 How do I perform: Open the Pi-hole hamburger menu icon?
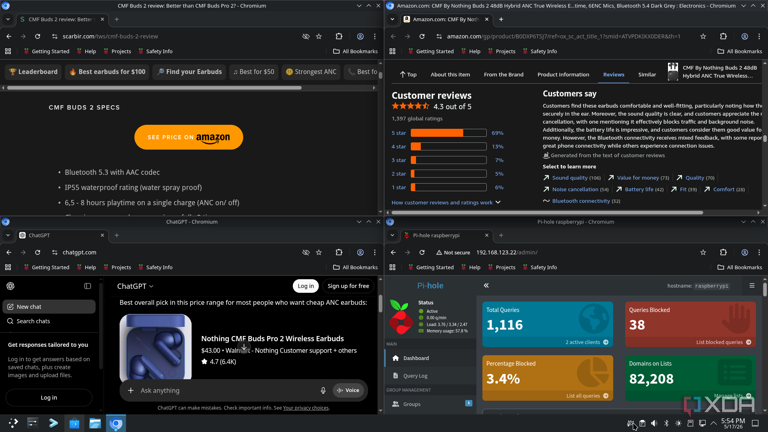(x=752, y=286)
